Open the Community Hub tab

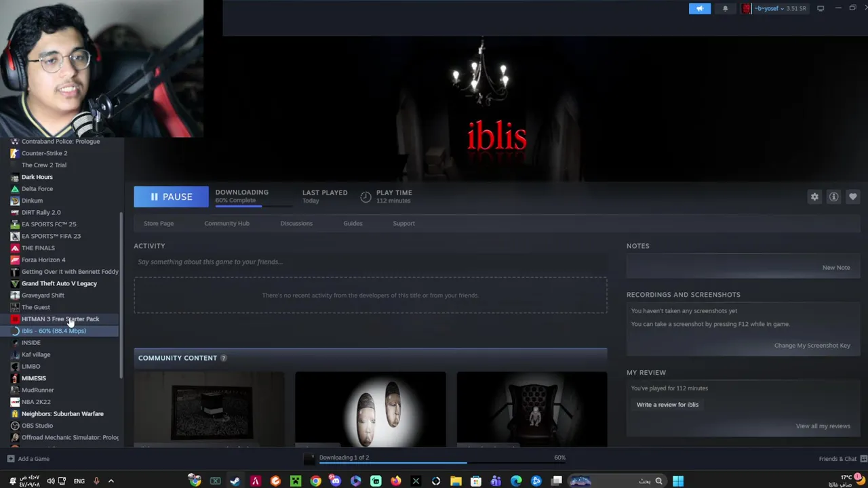click(x=226, y=223)
